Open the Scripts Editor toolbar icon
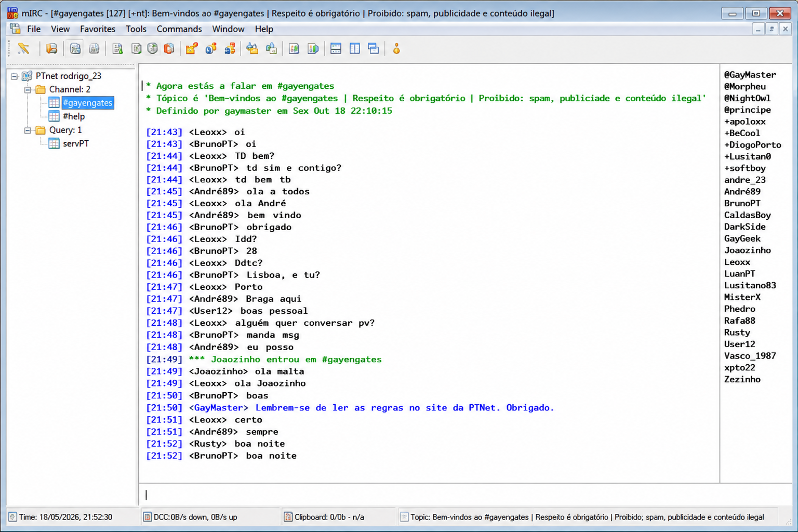 (x=117, y=49)
